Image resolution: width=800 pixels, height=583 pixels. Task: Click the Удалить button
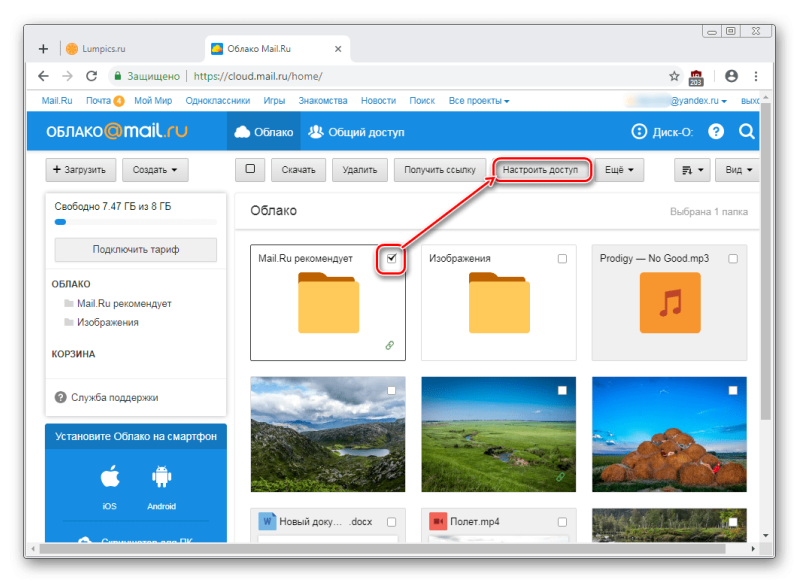point(360,169)
